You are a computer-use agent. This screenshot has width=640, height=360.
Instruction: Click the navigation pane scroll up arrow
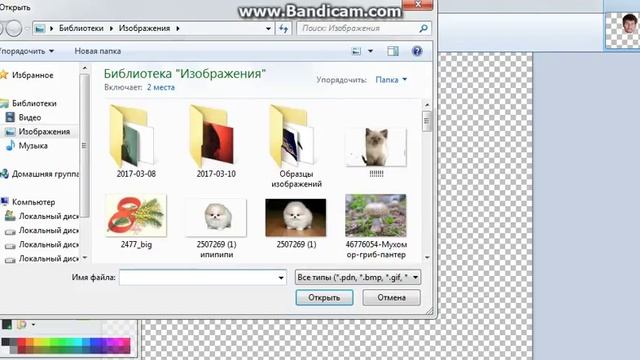coord(84,68)
